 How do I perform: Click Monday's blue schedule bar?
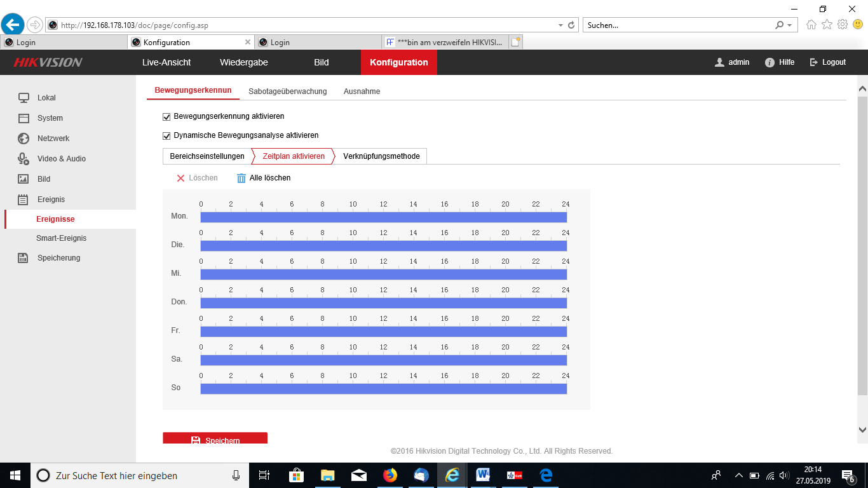[x=383, y=217]
